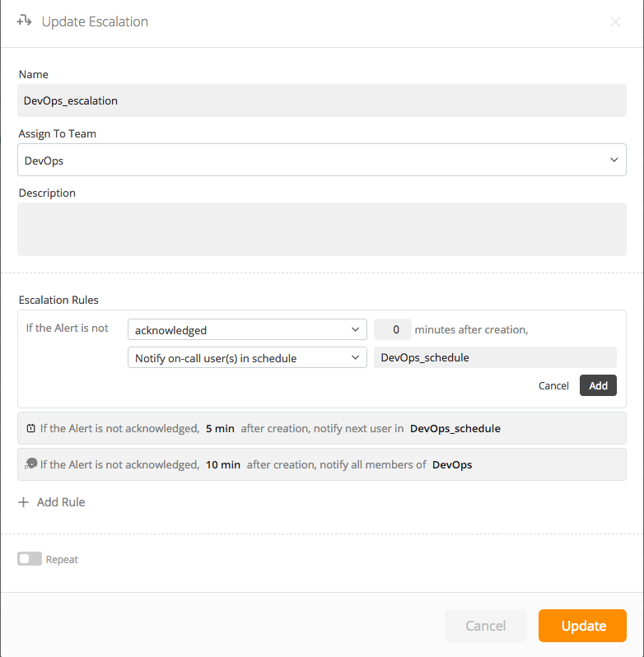
Task: Cancel the escalation rule being edited
Action: pos(553,386)
